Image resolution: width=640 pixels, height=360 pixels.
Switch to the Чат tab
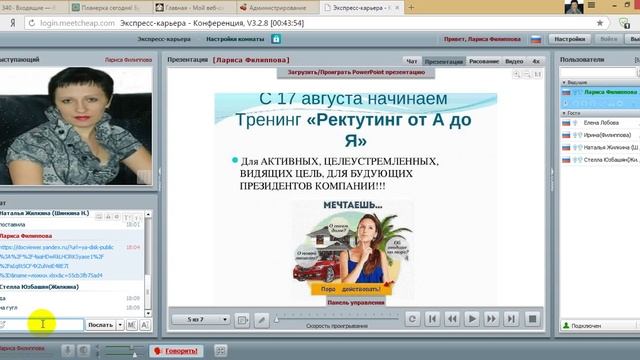pos(412,61)
